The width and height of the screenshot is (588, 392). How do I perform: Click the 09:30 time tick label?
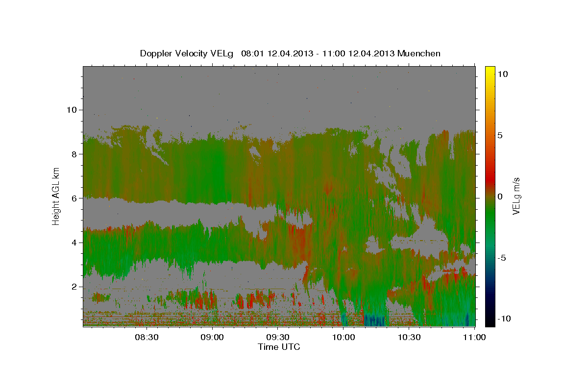click(278, 337)
